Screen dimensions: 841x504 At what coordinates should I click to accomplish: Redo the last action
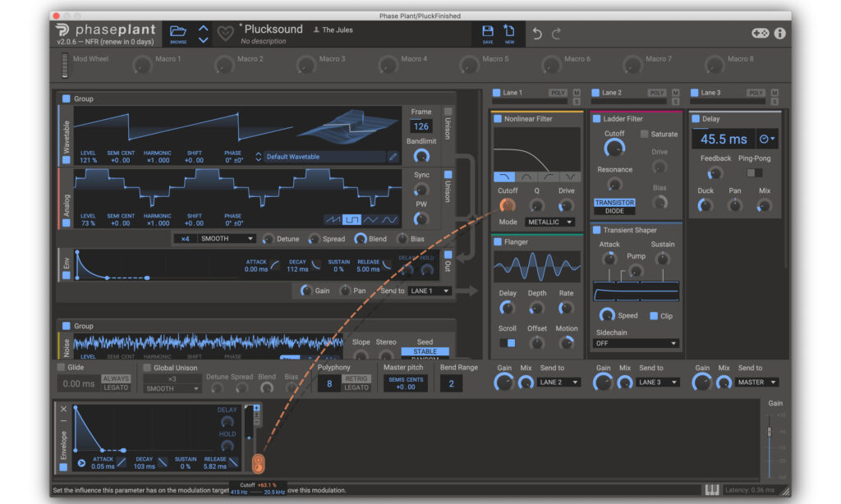tap(556, 34)
